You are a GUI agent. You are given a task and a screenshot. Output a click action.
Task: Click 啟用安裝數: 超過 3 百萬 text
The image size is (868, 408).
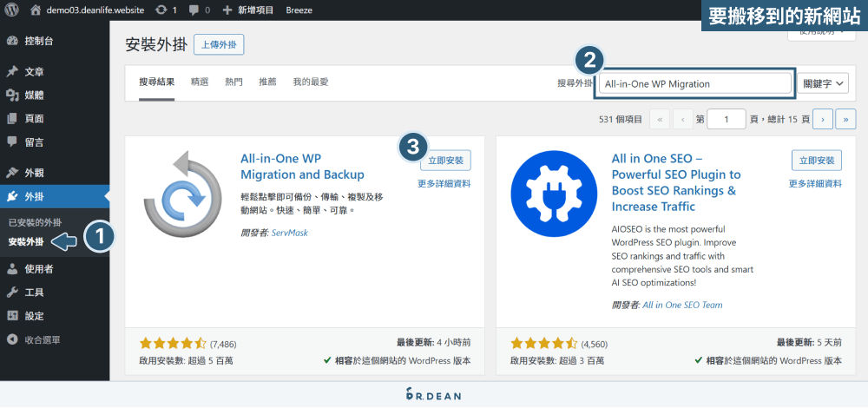(557, 361)
